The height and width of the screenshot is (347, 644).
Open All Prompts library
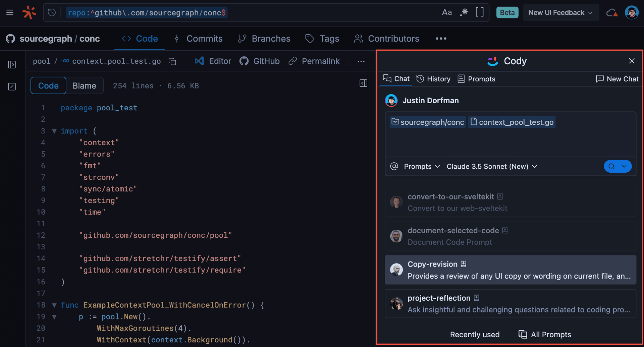pyautogui.click(x=545, y=334)
